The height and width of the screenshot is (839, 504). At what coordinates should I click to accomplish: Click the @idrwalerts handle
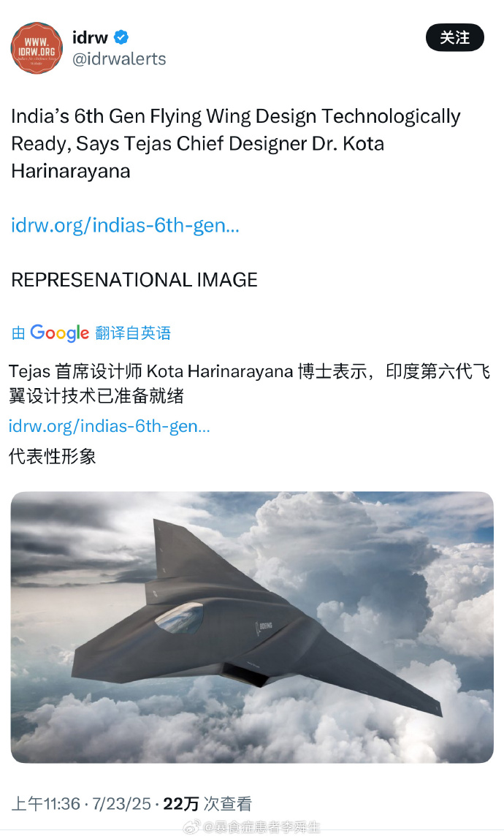tap(119, 59)
